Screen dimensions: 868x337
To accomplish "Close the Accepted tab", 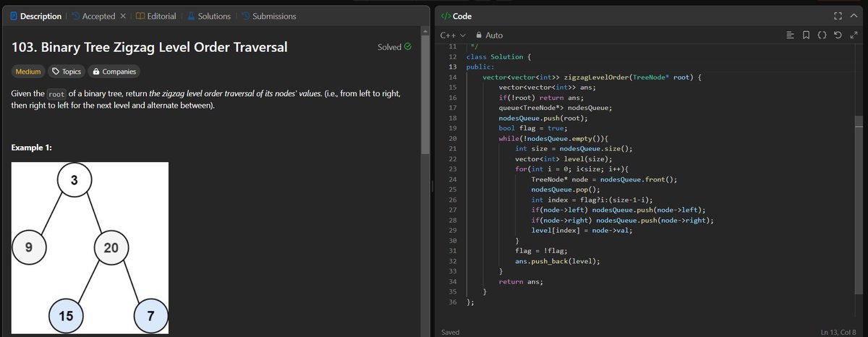I will 122,16.
